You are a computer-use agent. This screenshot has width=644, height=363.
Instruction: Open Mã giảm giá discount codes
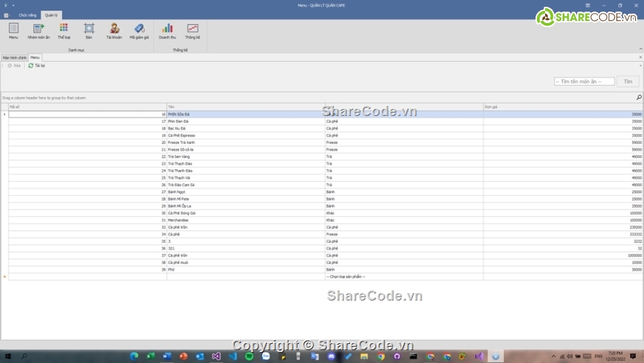(138, 28)
